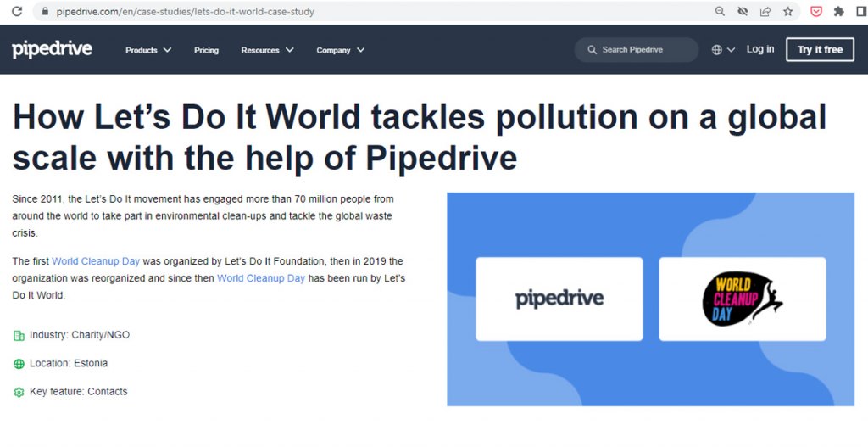Image resolution: width=868 pixels, height=447 pixels.
Task: Expand the Products menu
Action: [x=148, y=50]
